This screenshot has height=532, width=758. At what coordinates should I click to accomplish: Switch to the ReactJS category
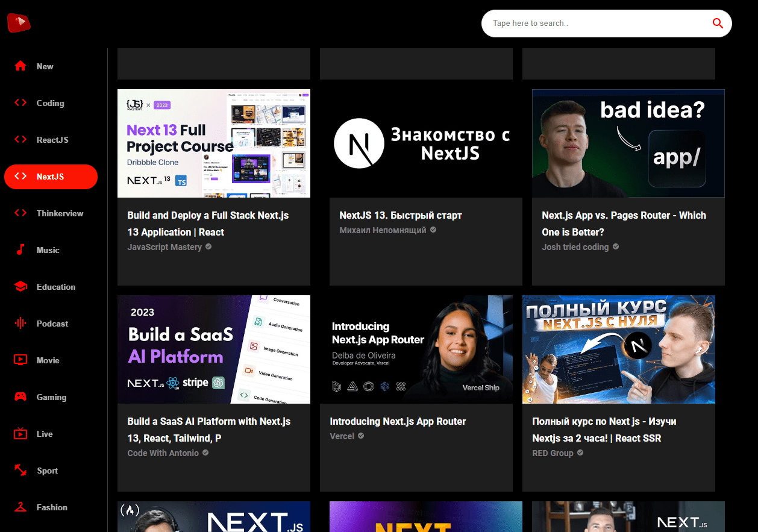(x=51, y=140)
